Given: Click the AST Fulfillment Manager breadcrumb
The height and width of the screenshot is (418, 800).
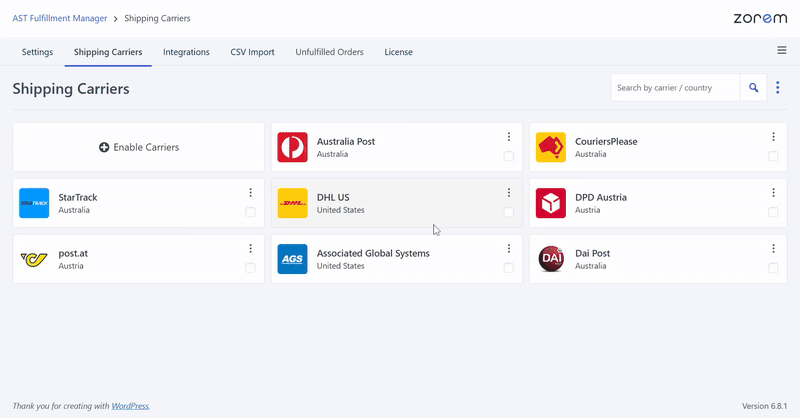Looking at the screenshot, I should (x=59, y=18).
